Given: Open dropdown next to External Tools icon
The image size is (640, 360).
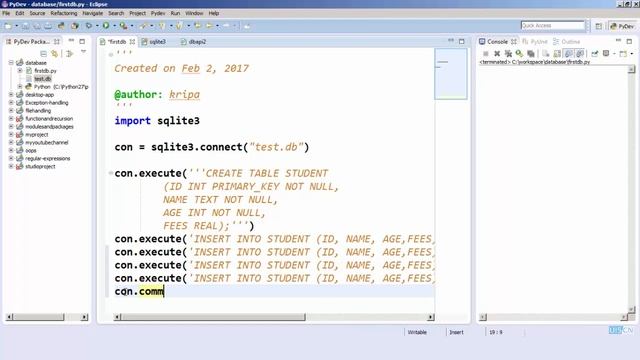Looking at the screenshot, I should pos(132,26).
